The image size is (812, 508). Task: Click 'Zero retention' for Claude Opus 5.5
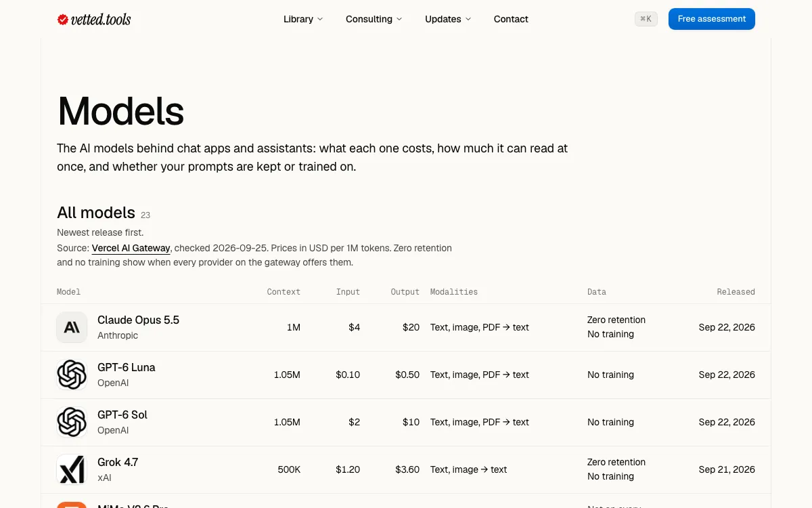[616, 320]
